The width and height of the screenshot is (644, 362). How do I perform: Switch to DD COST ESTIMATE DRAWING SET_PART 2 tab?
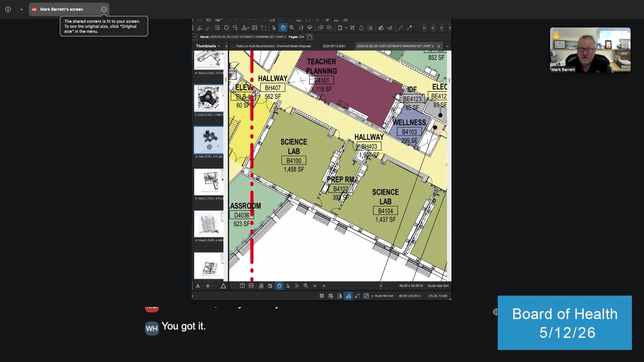pos(395,46)
